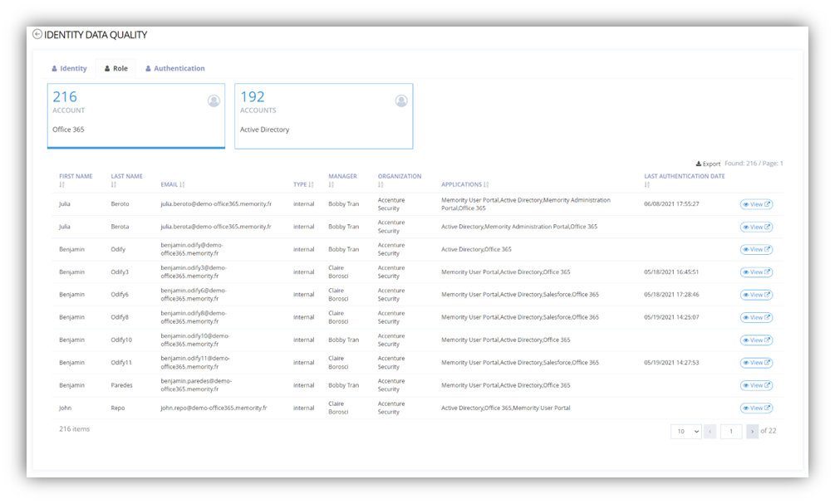Sort by Last Name column icon

(x=114, y=185)
